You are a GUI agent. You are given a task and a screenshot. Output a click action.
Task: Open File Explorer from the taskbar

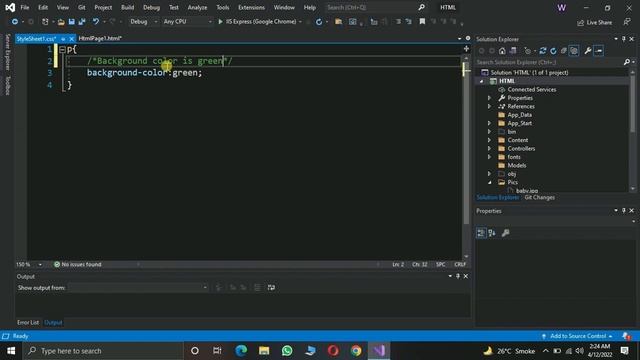click(264, 351)
